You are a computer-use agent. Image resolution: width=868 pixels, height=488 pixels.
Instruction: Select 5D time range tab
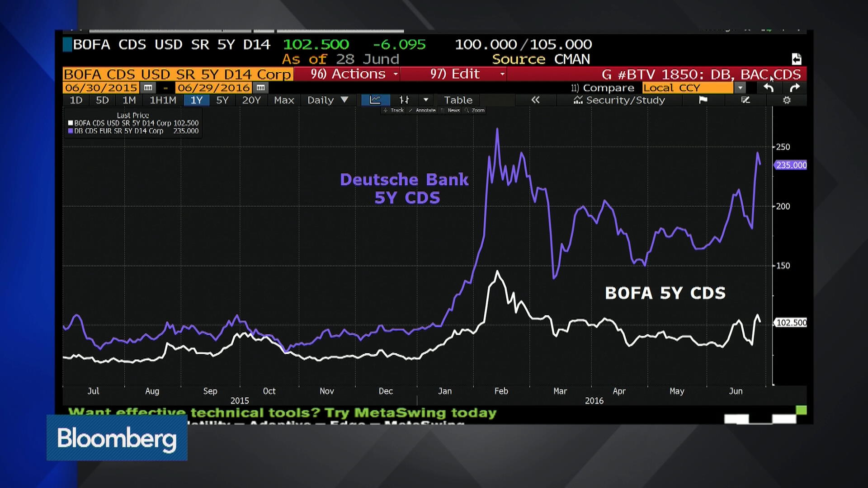click(102, 100)
